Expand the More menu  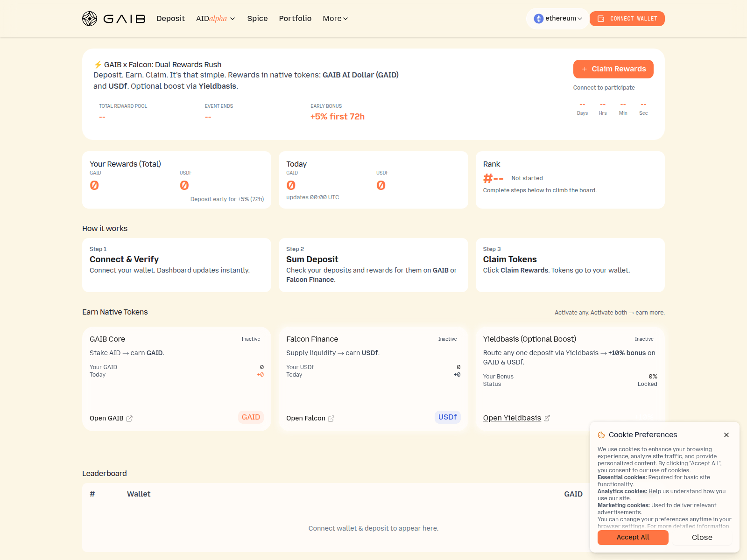(335, 19)
